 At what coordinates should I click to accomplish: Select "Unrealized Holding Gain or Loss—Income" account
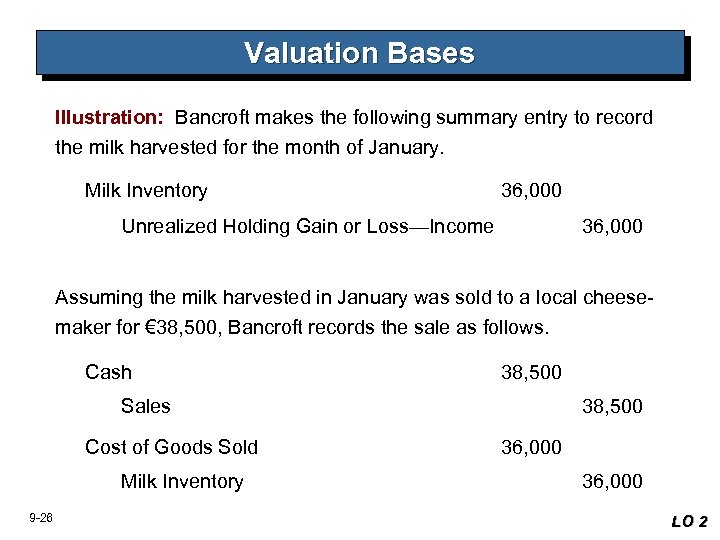point(307,227)
